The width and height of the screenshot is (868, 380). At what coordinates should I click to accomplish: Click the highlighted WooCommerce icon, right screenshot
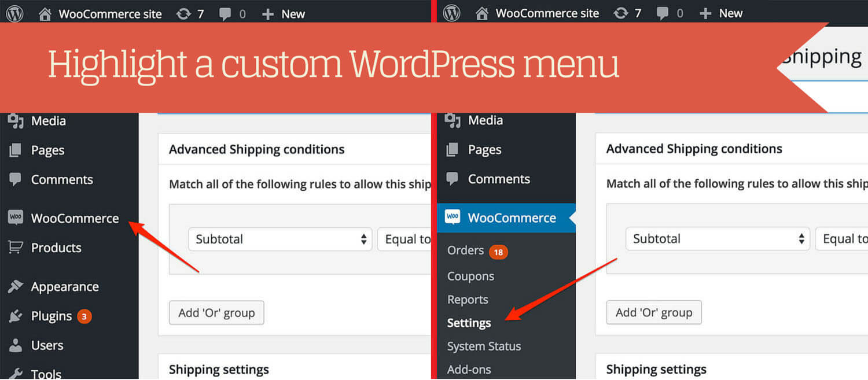(453, 217)
